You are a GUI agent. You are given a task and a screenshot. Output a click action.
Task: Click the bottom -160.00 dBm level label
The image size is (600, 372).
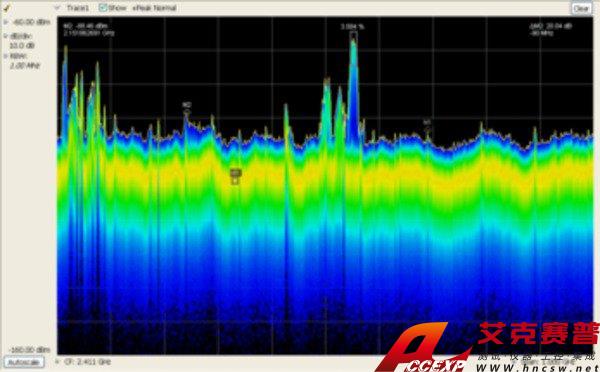(x=29, y=350)
